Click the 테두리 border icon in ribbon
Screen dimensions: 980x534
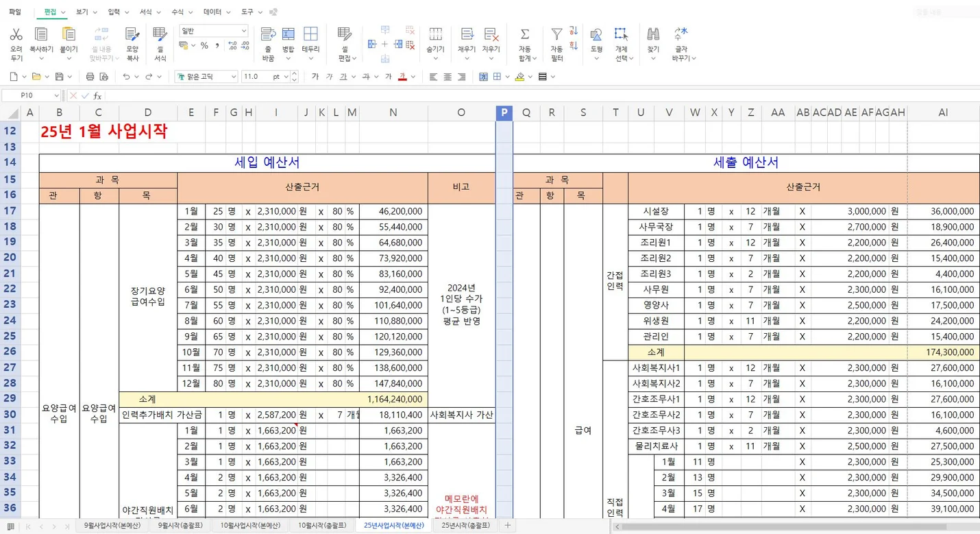click(310, 34)
